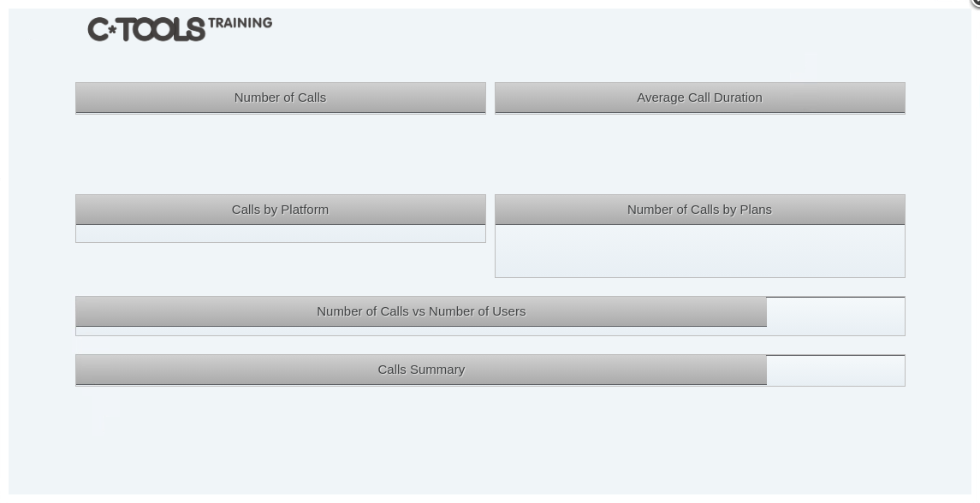Click content strip under Calls vs Users header
980x503 pixels.
pyautogui.click(x=420, y=331)
